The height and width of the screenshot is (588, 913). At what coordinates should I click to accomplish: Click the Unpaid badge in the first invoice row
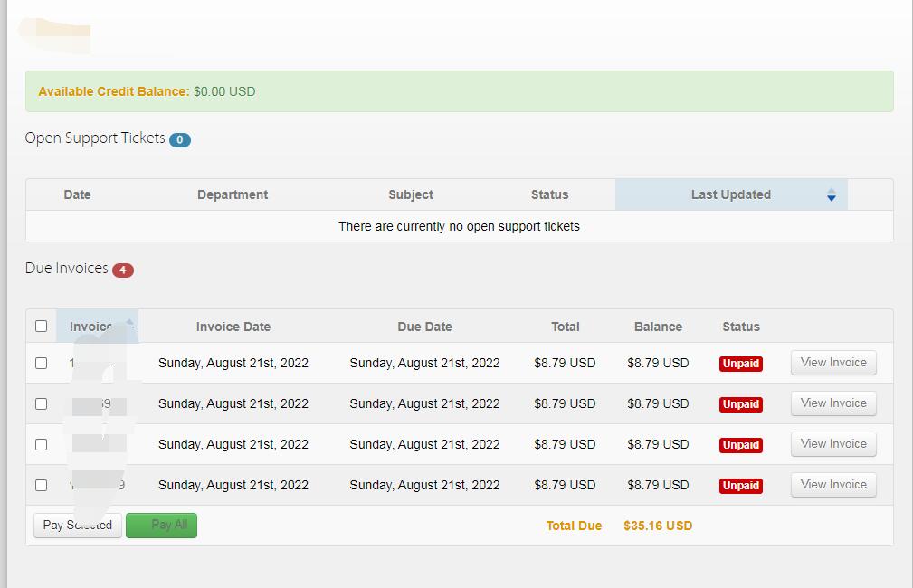(x=740, y=364)
